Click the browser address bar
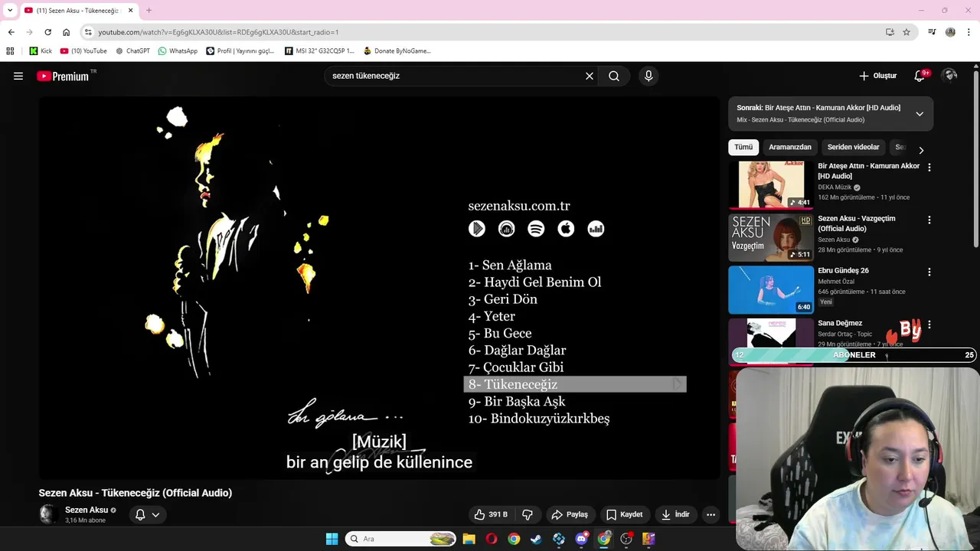 tap(482, 32)
